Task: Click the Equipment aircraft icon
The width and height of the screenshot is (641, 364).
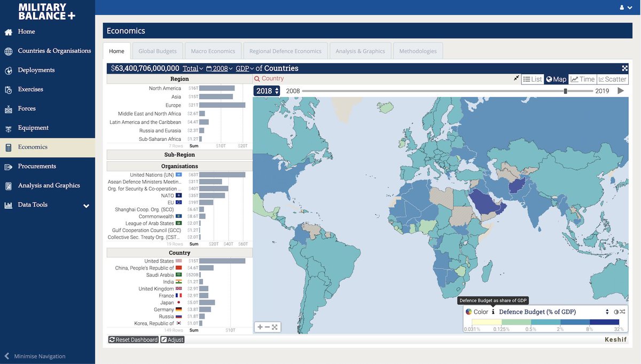Action: [x=8, y=128]
